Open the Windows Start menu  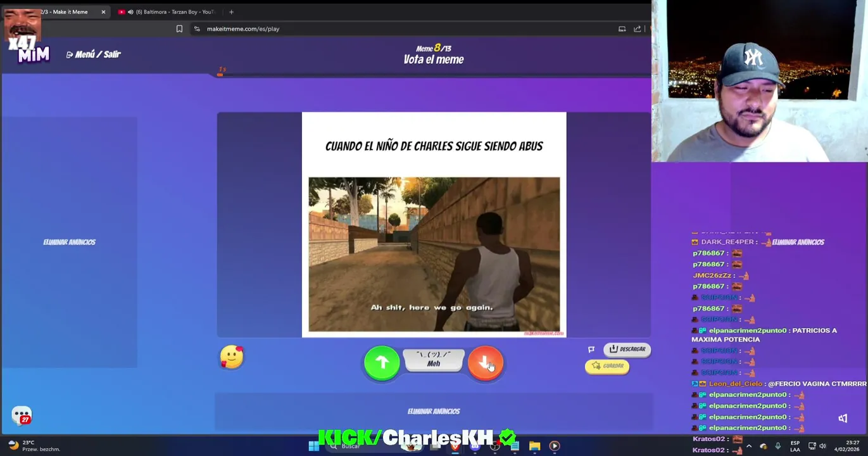[313, 446]
